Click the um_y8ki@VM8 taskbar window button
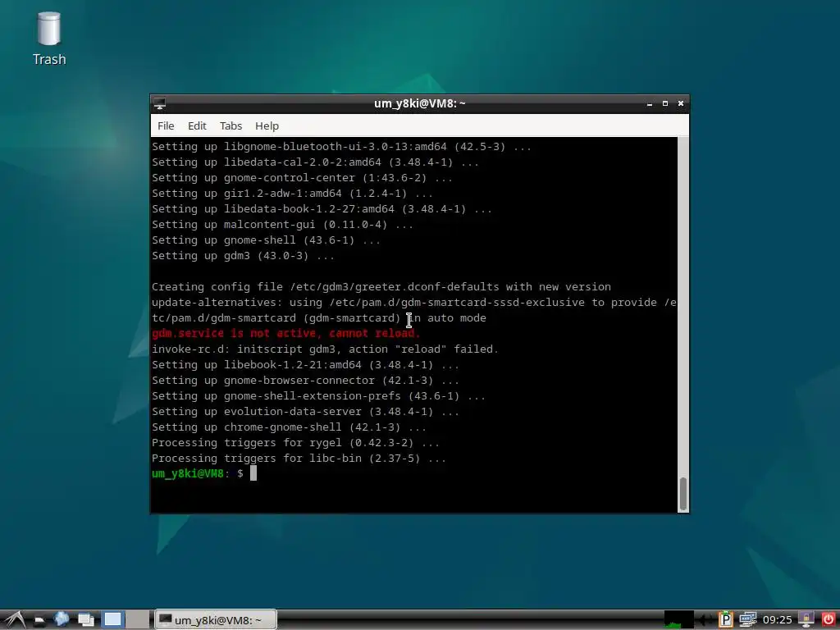The width and height of the screenshot is (840, 630). tap(216, 620)
